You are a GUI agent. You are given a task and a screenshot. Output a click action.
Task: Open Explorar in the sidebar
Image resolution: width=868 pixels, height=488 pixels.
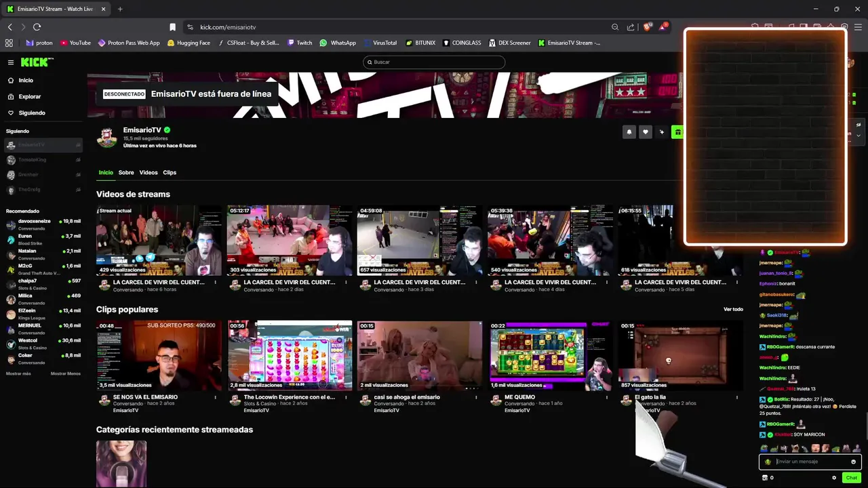(30, 96)
